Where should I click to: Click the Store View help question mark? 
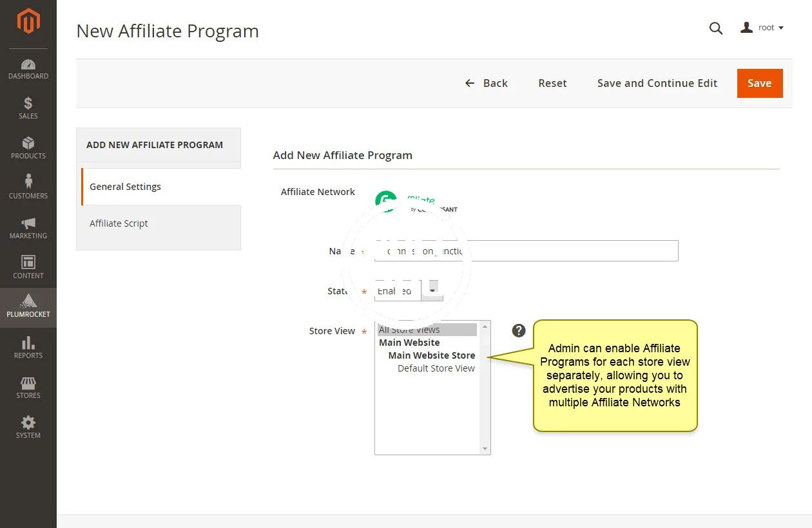click(x=519, y=330)
